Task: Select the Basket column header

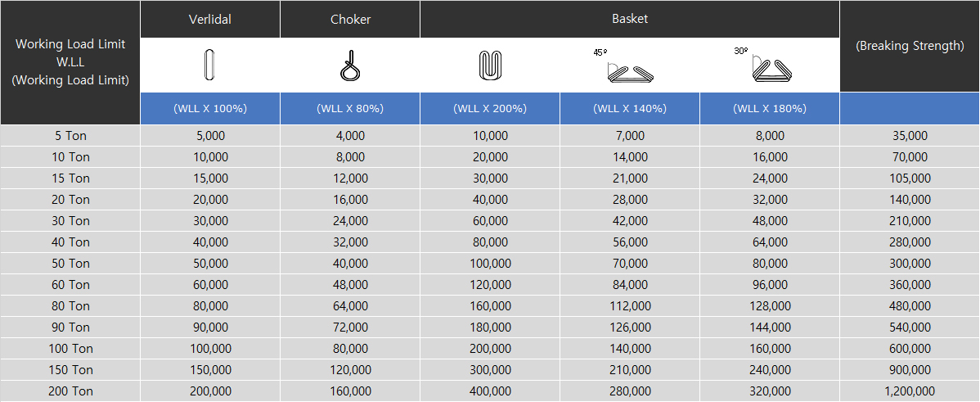Action: click(629, 20)
